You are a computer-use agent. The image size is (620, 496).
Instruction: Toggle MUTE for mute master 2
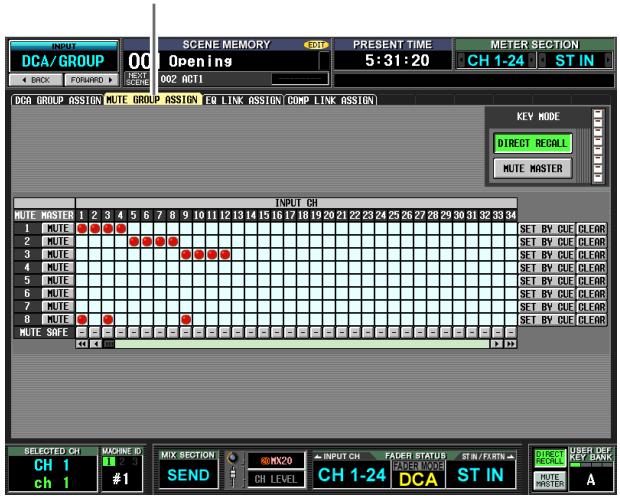pos(58,242)
